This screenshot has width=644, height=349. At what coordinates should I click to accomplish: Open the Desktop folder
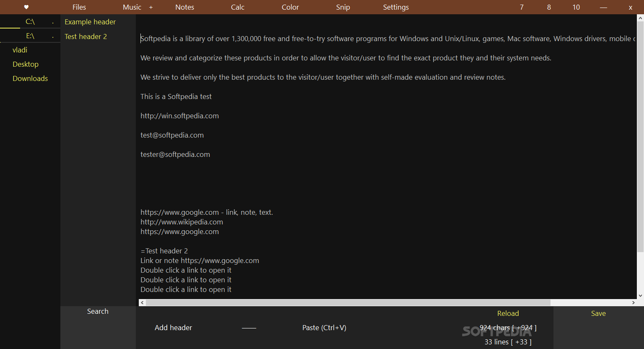(x=26, y=64)
